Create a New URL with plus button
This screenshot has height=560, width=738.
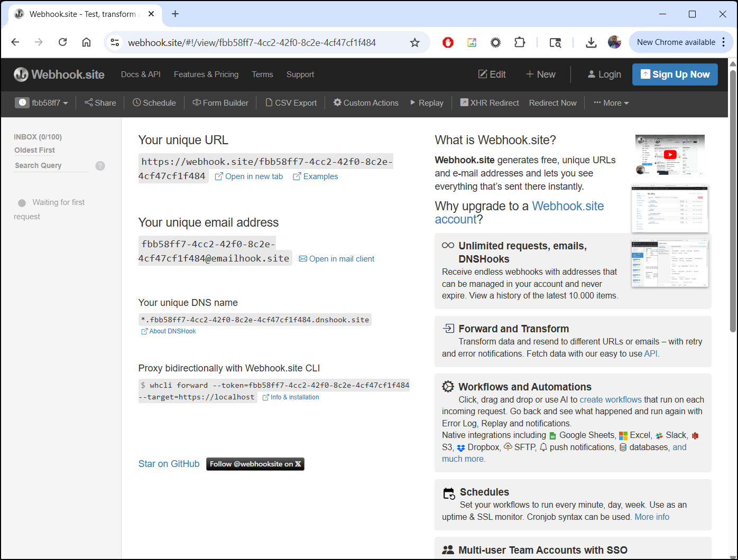540,74
